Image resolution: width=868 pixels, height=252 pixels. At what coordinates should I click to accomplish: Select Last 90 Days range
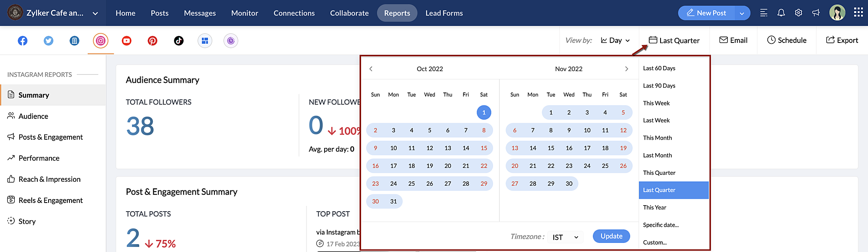pos(674,85)
